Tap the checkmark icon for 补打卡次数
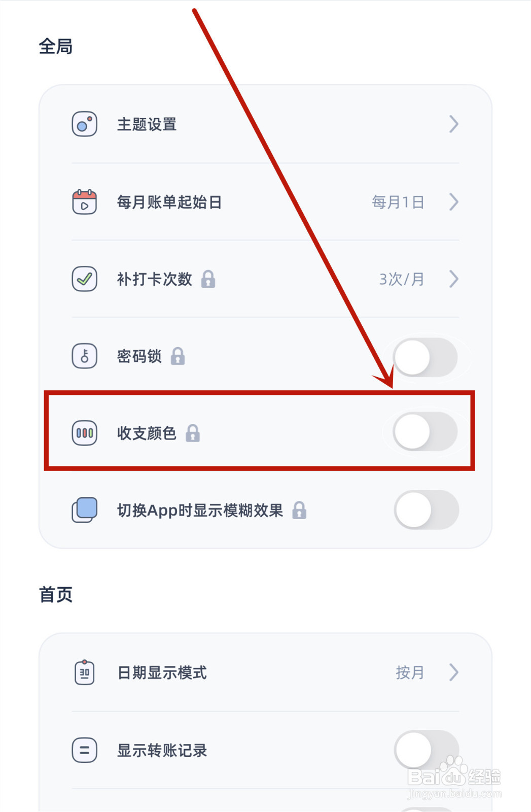The width and height of the screenshot is (531, 812). [x=84, y=279]
